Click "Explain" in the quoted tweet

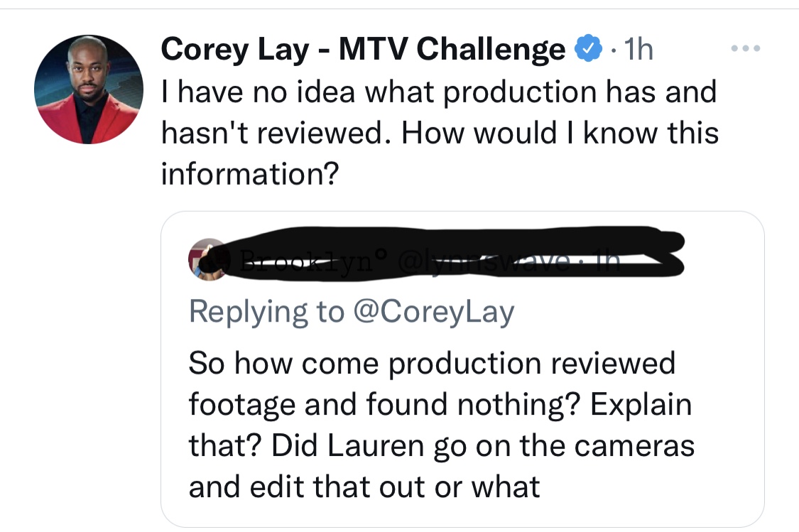[641, 405]
